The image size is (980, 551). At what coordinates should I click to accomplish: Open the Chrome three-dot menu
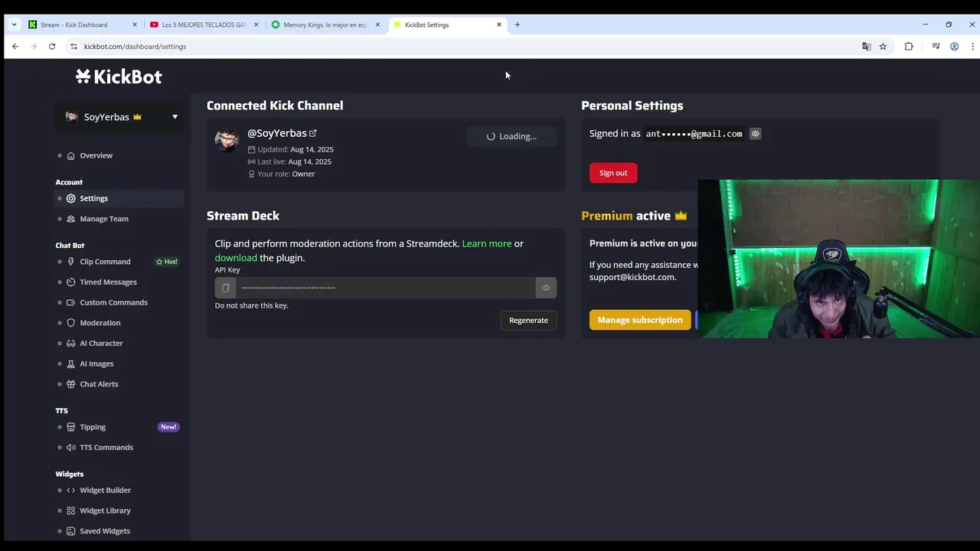(972, 47)
